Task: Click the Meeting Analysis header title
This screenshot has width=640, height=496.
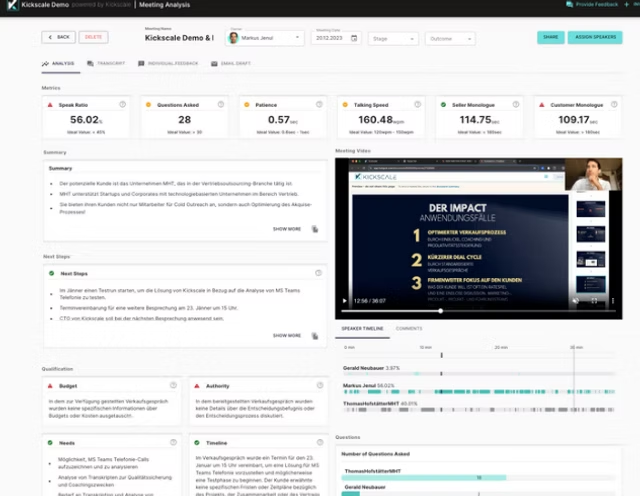Action: point(164,5)
